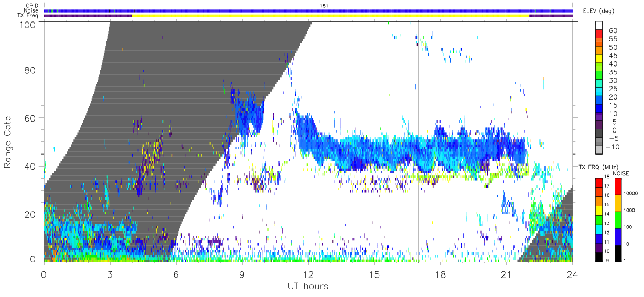The image size is (644, 297).
Task: Click the CPID label
Action: [x=31, y=6]
